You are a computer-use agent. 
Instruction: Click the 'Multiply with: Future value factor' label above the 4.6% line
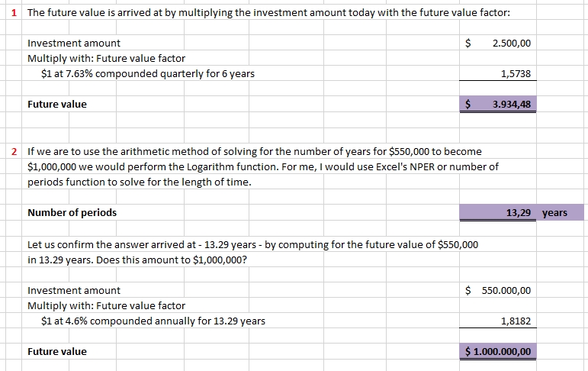tap(106, 305)
